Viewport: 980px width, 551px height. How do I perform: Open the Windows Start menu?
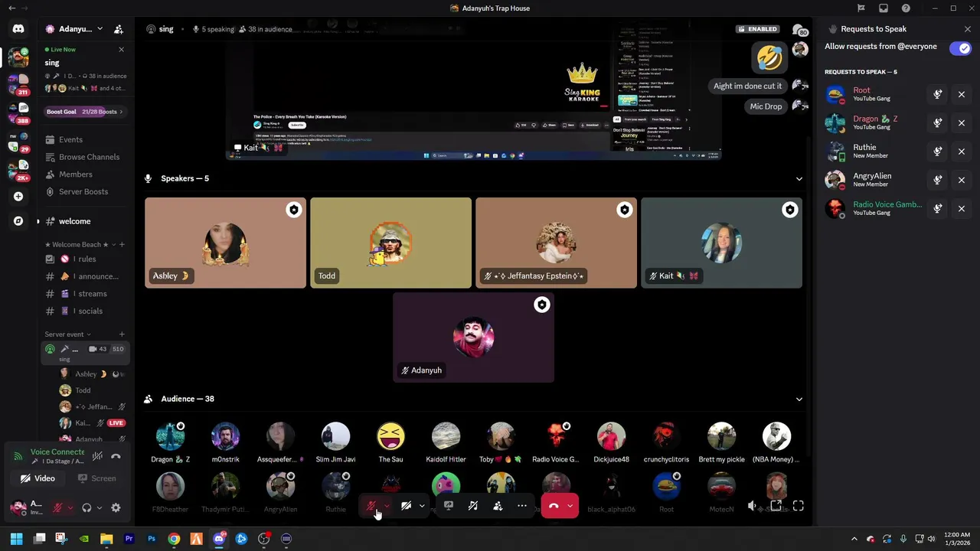16,539
